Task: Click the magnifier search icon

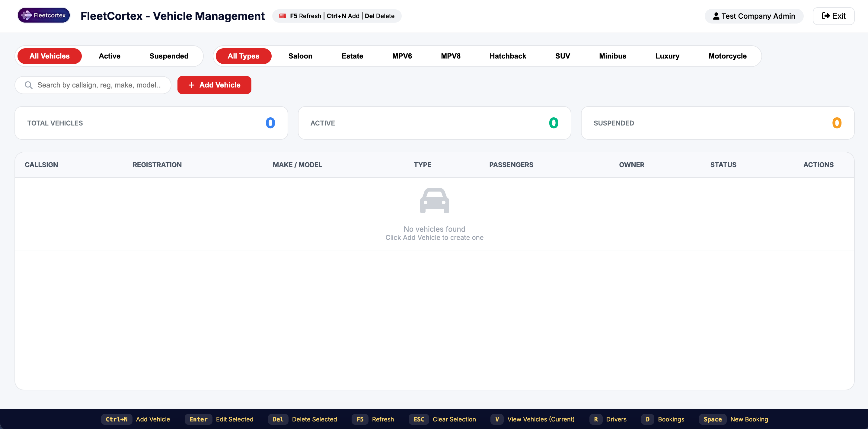Action: (x=29, y=85)
